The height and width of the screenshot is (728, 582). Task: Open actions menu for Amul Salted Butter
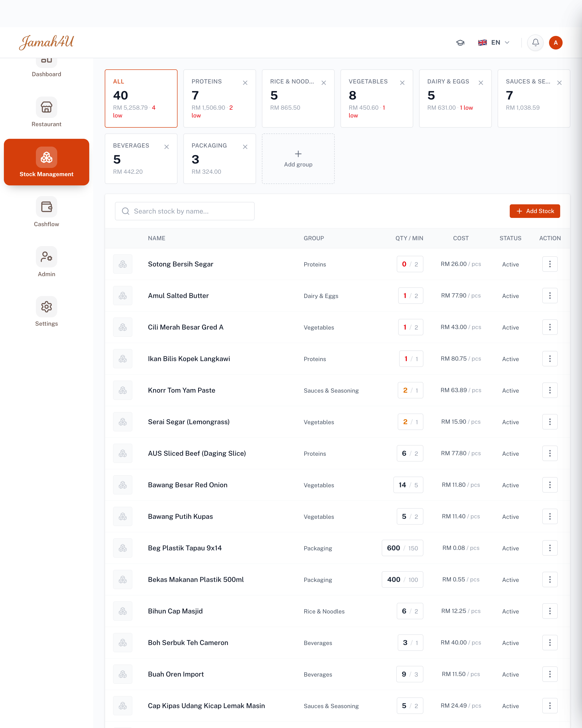(x=550, y=296)
